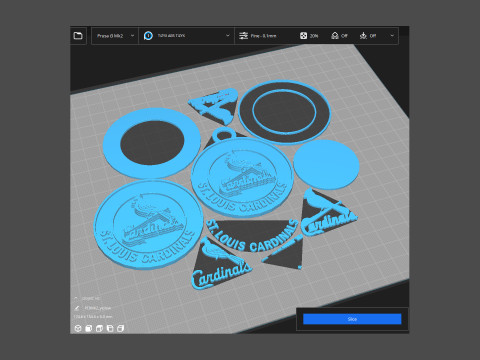Open file using the folder icon
This screenshot has width=480, height=360.
pos(78,35)
